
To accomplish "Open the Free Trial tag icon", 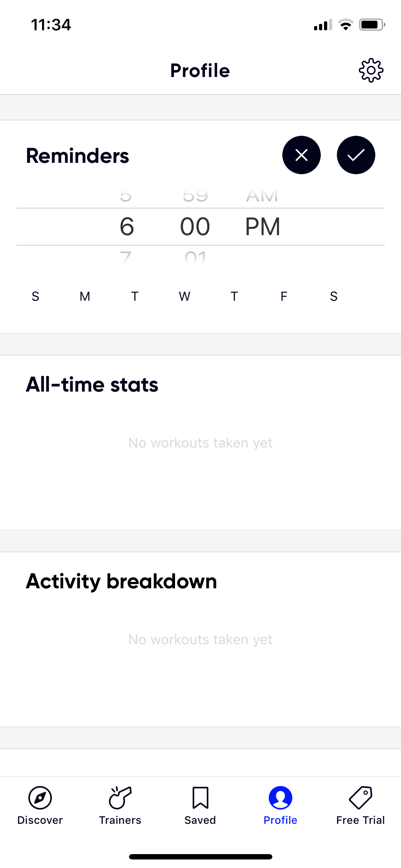I will click(360, 798).
